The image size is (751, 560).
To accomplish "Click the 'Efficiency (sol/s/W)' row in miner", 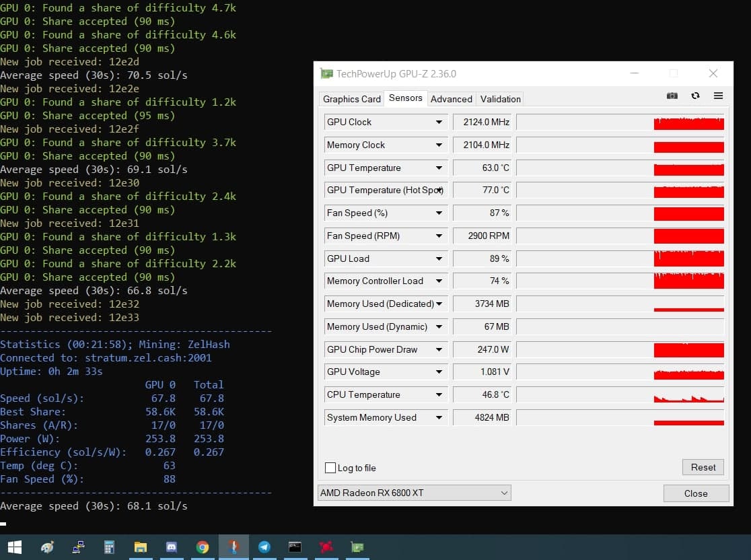I will pos(112,452).
